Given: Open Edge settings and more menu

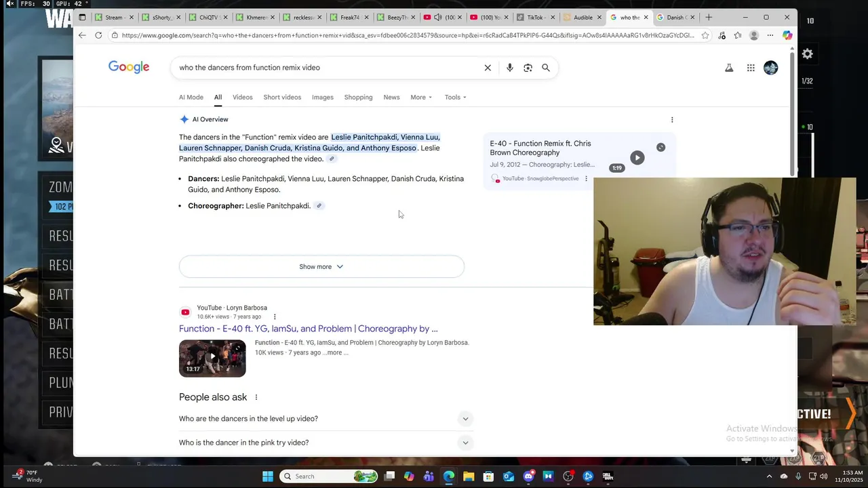Looking at the screenshot, I should [x=770, y=35].
